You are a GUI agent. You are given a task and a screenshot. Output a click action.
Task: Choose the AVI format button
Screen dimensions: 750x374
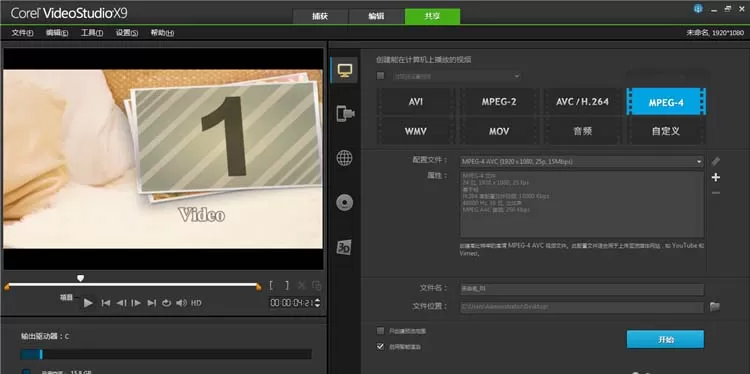click(416, 102)
